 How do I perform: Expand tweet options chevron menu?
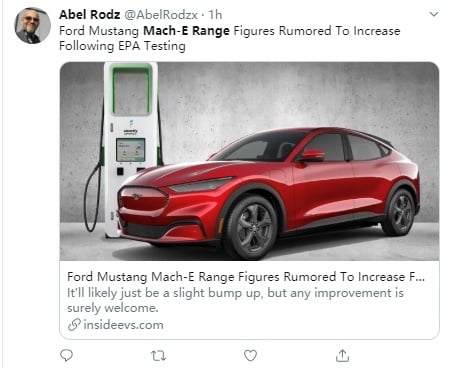pos(434,14)
